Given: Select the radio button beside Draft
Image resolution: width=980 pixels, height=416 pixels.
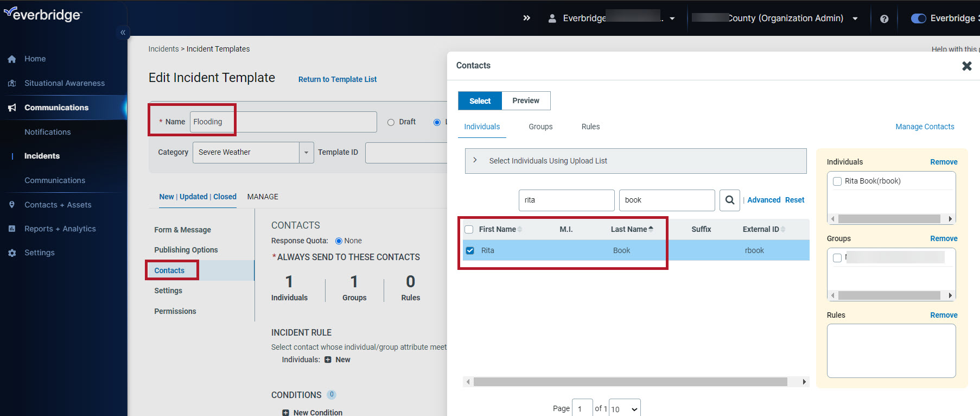Looking at the screenshot, I should 437,122.
